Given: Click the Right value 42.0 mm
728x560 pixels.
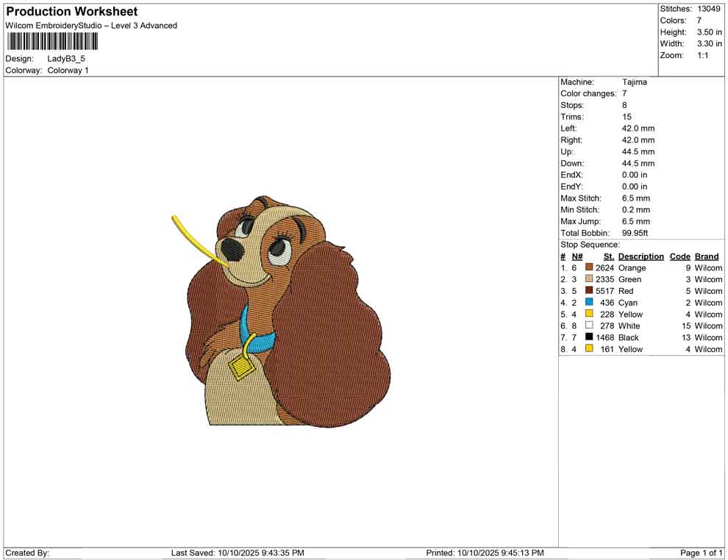Looking at the screenshot, I should (638, 140).
